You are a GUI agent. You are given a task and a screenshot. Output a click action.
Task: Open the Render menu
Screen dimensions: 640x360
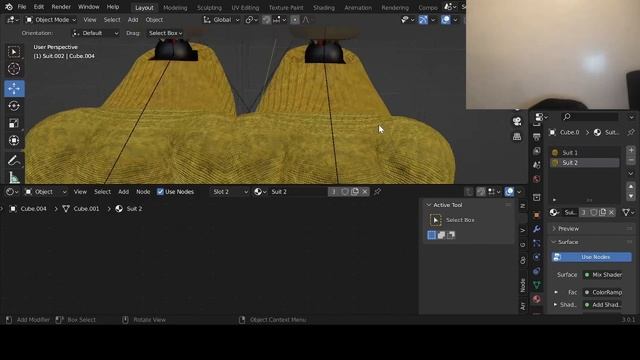pyautogui.click(x=61, y=7)
